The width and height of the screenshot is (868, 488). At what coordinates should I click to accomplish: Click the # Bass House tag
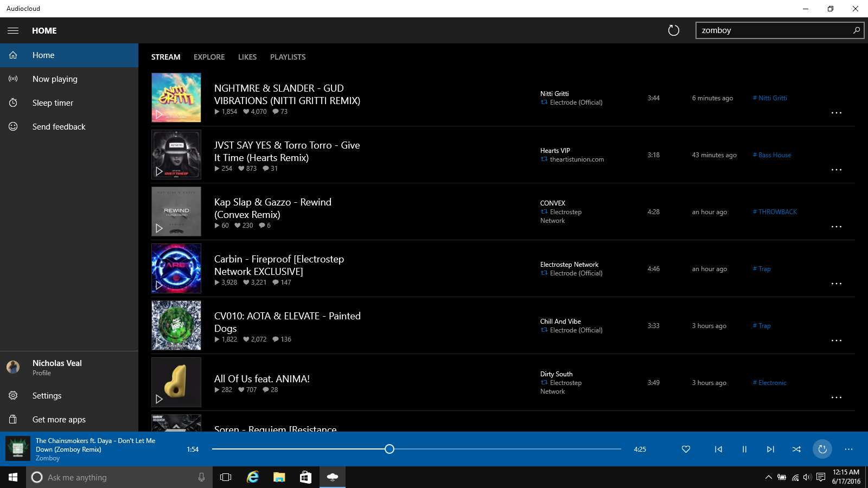772,155
